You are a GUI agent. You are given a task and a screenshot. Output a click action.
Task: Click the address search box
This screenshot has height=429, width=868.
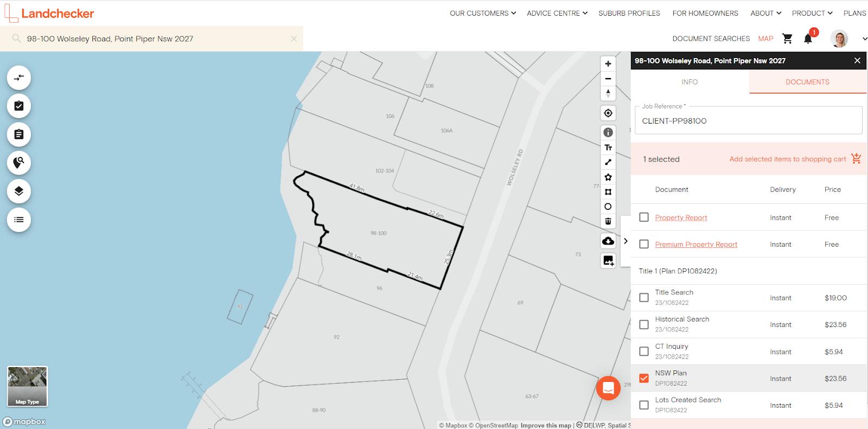(x=151, y=39)
